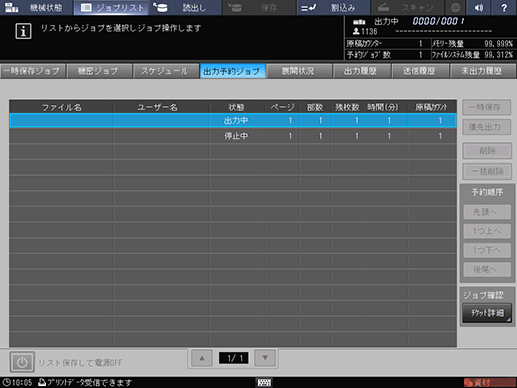Go to previous page with up arrow

coord(202,358)
